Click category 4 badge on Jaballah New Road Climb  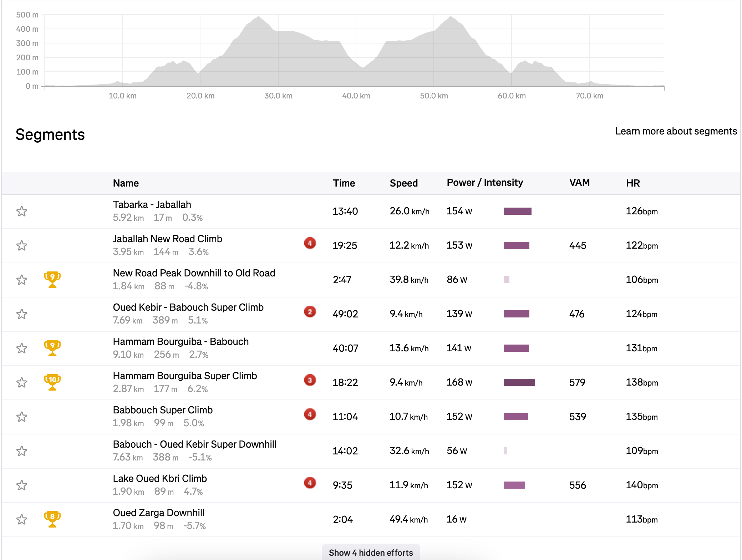(x=310, y=243)
